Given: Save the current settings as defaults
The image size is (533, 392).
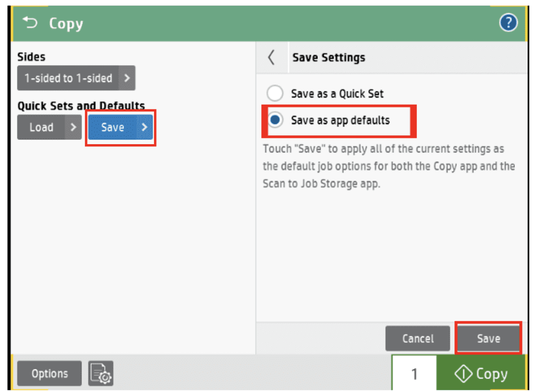Looking at the screenshot, I should 488,338.
